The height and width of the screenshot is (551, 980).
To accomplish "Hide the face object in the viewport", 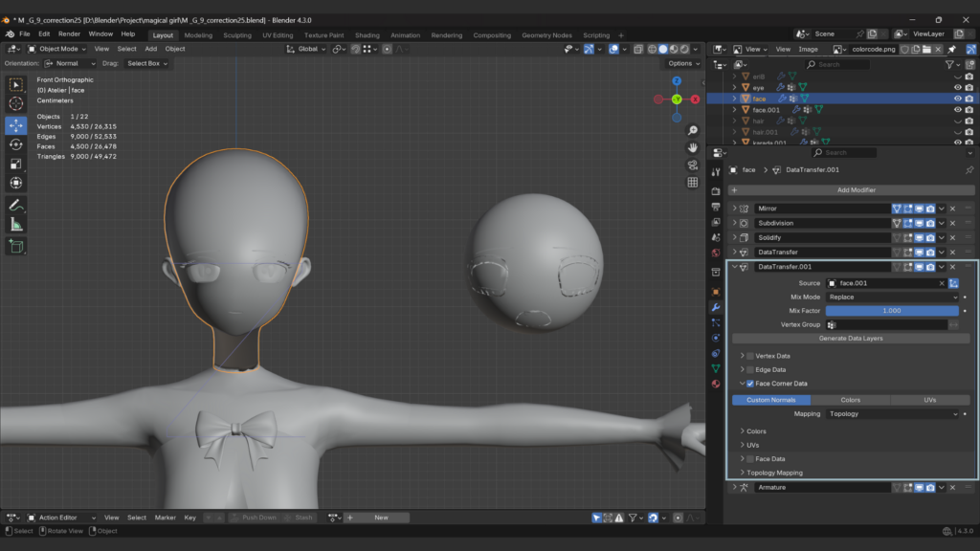I will (957, 99).
